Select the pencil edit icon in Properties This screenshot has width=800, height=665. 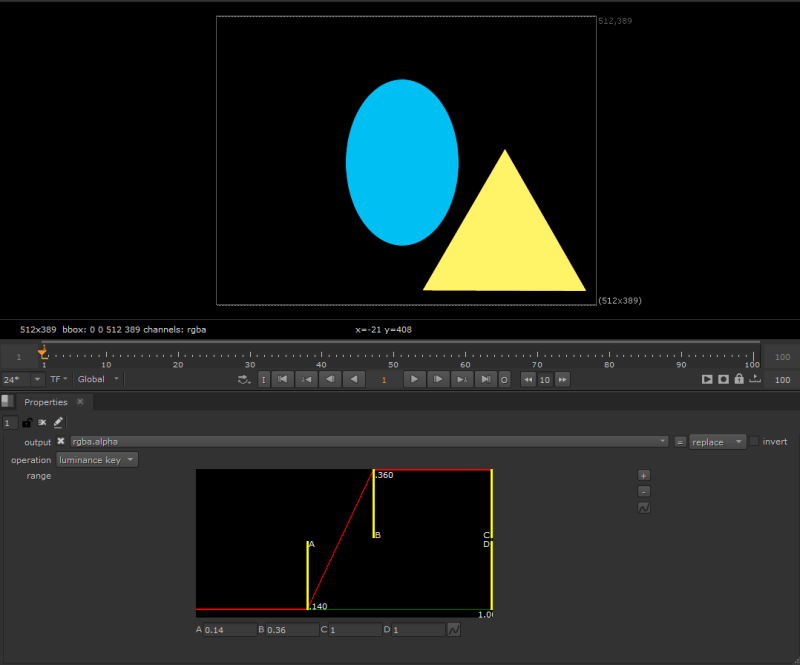[57, 422]
